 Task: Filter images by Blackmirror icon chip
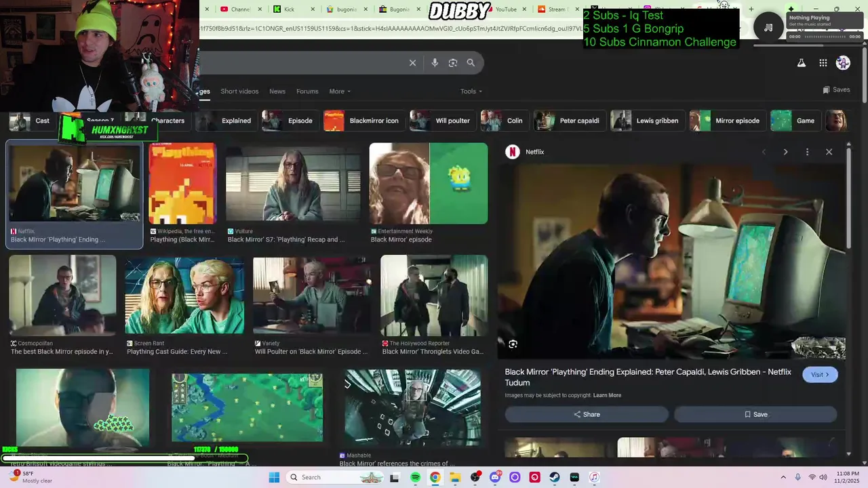(x=363, y=121)
